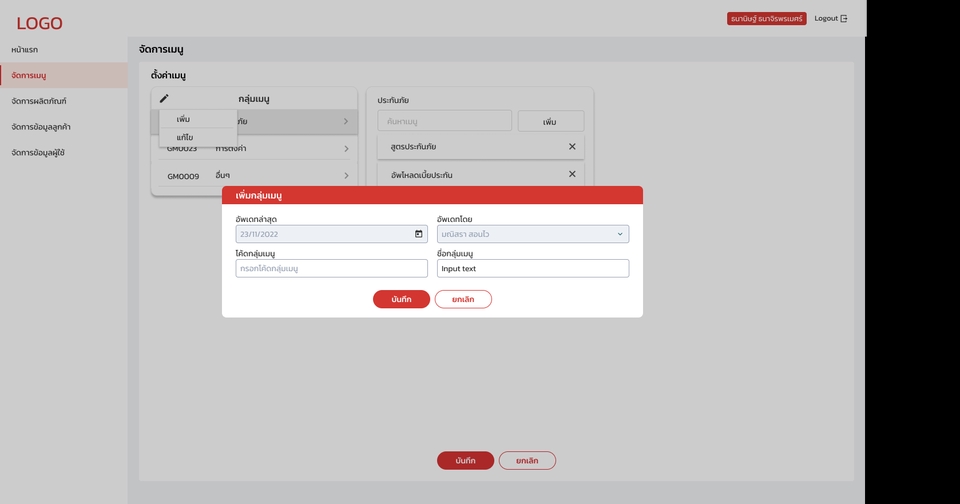
Task: Expand the GM0023 row chevron
Action: 346,149
